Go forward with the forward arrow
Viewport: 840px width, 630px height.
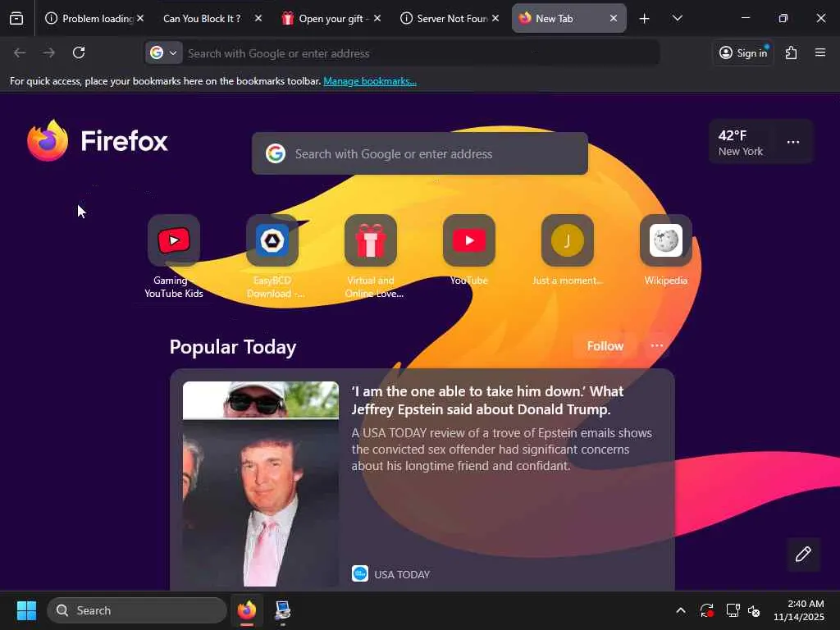point(48,52)
